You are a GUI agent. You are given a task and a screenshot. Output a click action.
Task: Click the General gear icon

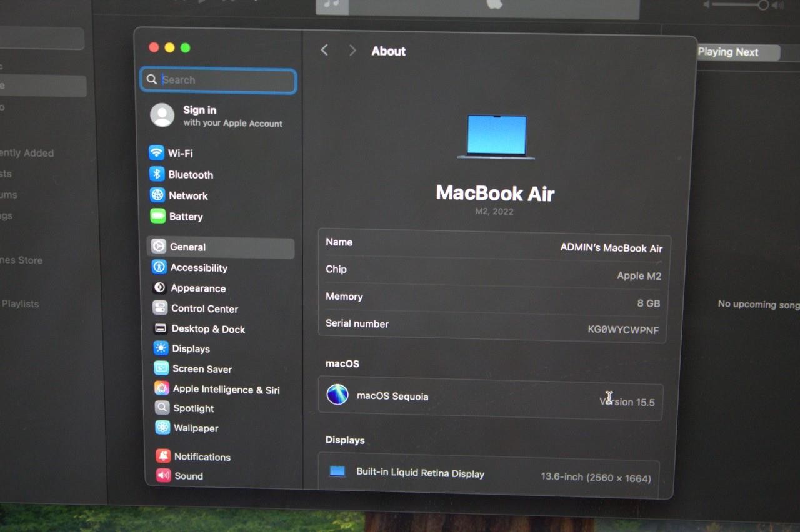coord(159,247)
